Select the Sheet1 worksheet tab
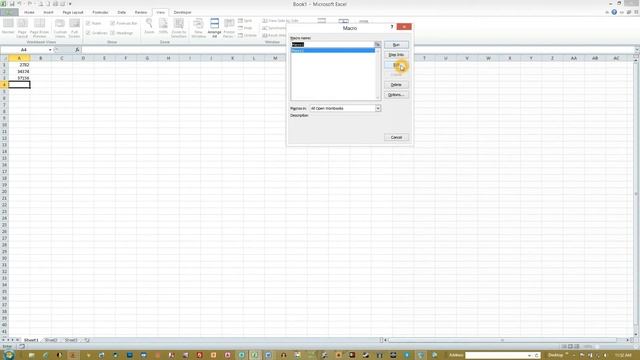Screen dimensions: 640x360 pos(31,340)
